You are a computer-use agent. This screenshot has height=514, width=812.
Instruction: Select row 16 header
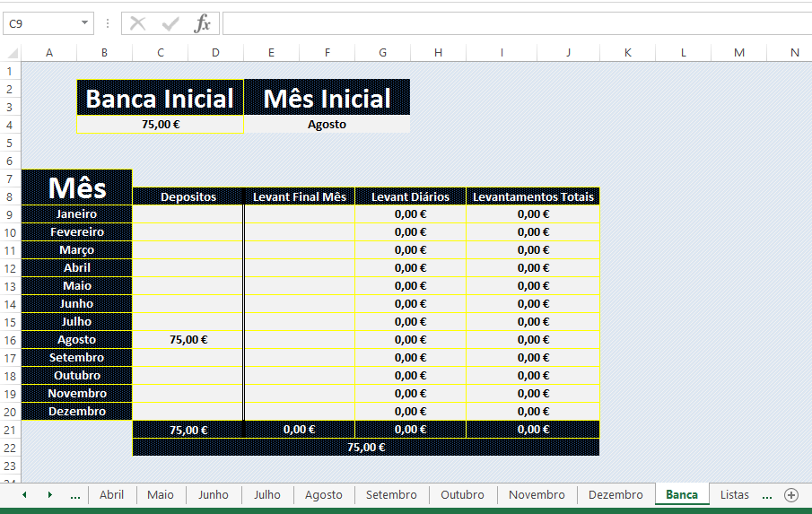10,340
